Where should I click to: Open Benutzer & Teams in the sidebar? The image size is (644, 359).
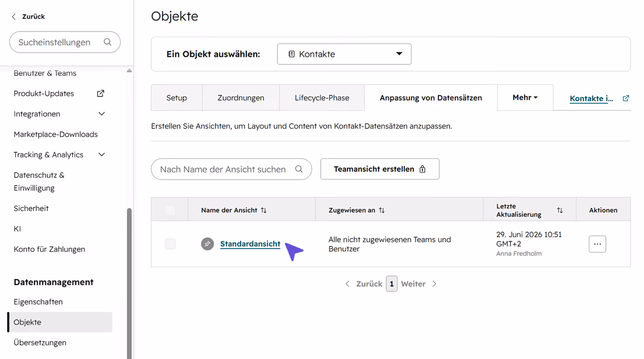click(45, 73)
